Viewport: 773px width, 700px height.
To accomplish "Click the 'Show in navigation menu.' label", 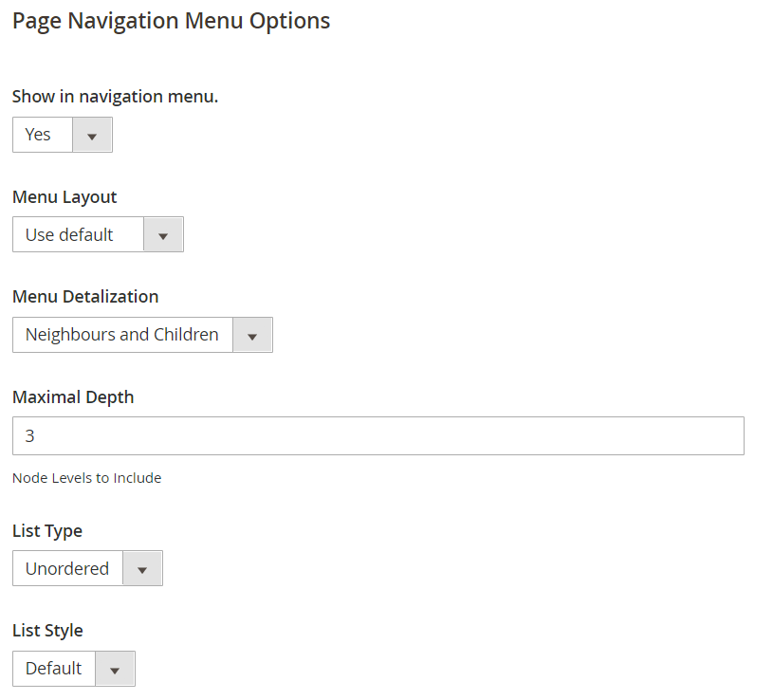I will coord(116,97).
